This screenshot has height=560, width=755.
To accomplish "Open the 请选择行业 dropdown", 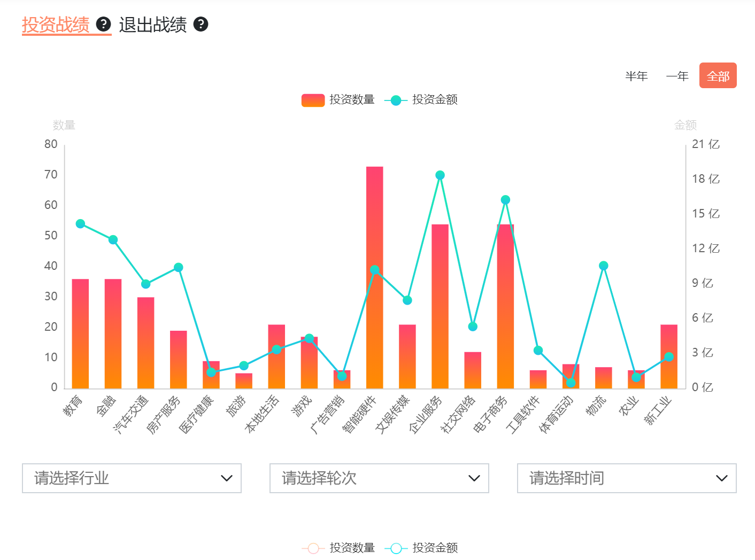I will pos(132,478).
